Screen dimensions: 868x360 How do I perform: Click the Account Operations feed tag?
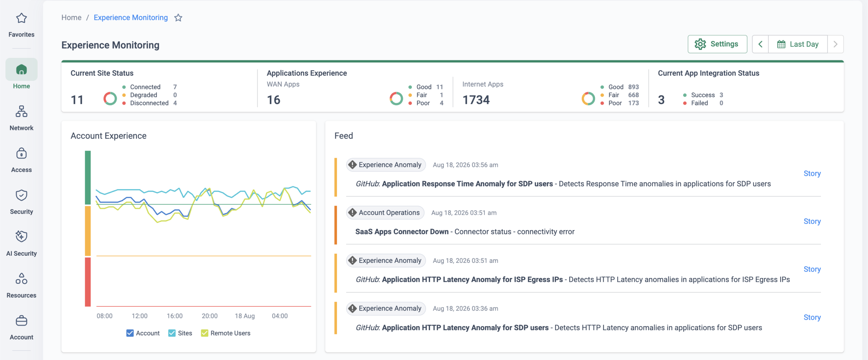click(x=386, y=213)
